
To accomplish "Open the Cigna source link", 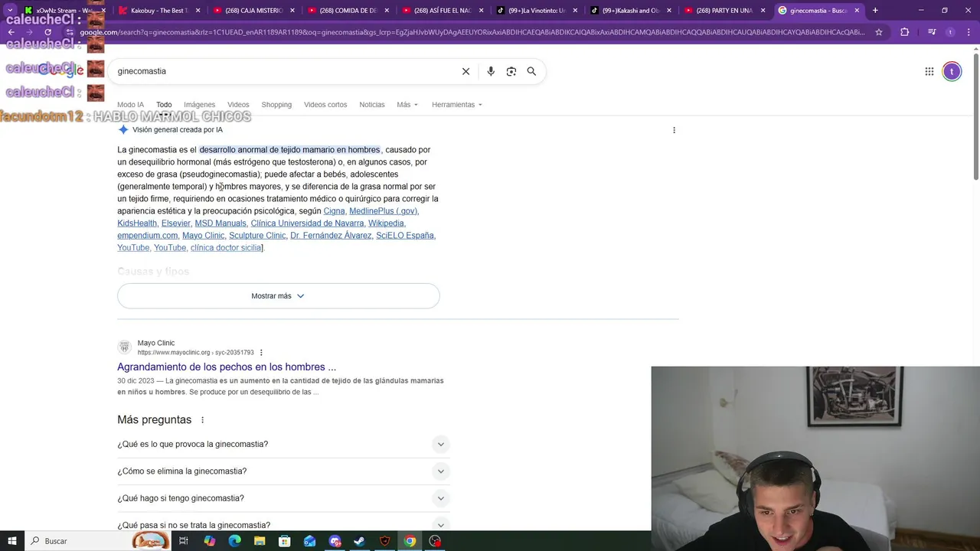I will coord(334,211).
